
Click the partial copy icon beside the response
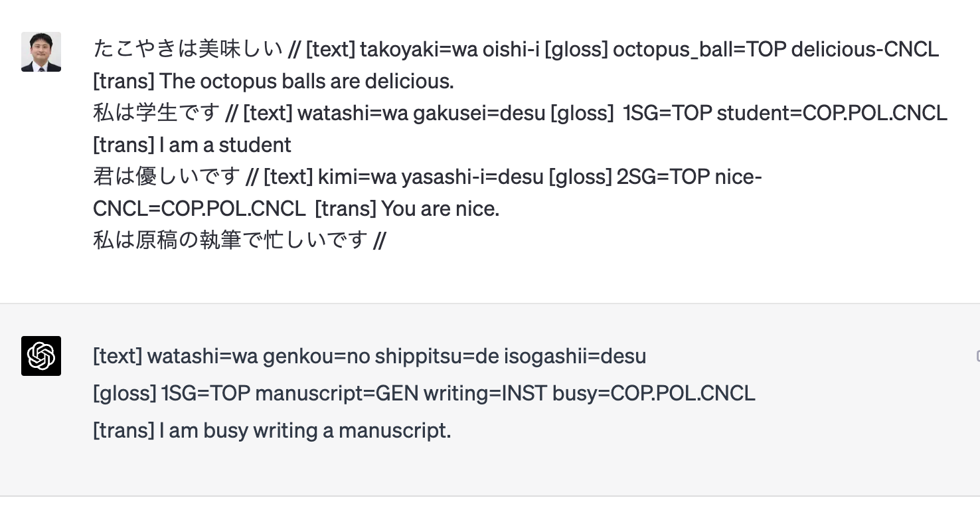(977, 357)
